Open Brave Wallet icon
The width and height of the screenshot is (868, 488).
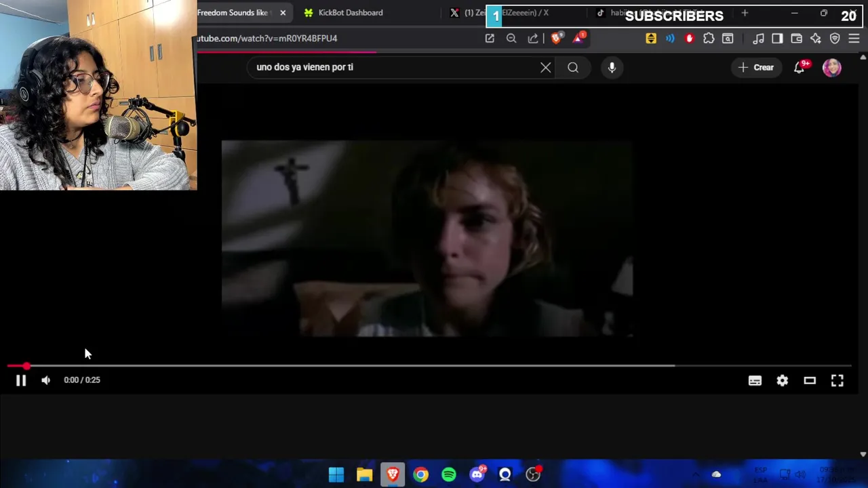797,39
